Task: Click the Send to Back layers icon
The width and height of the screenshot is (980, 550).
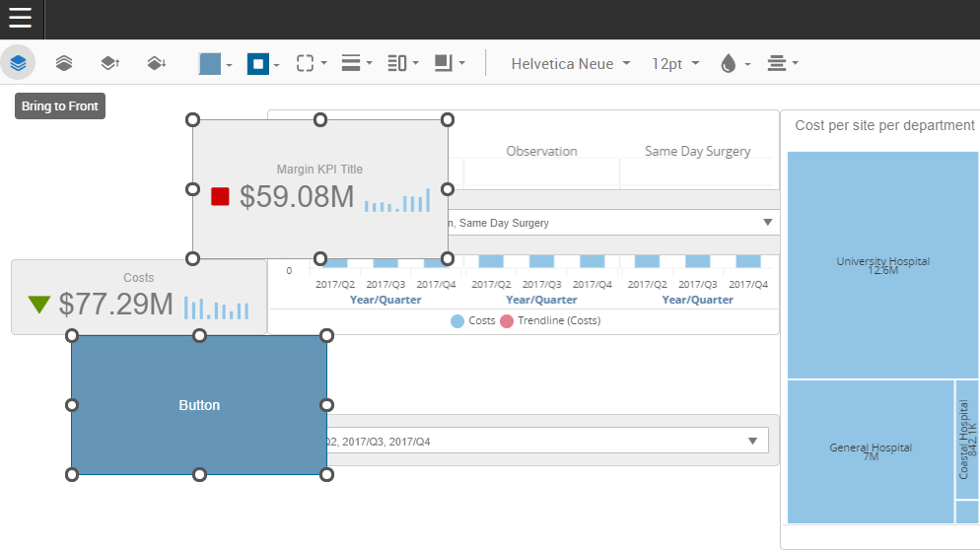Action: coord(64,63)
